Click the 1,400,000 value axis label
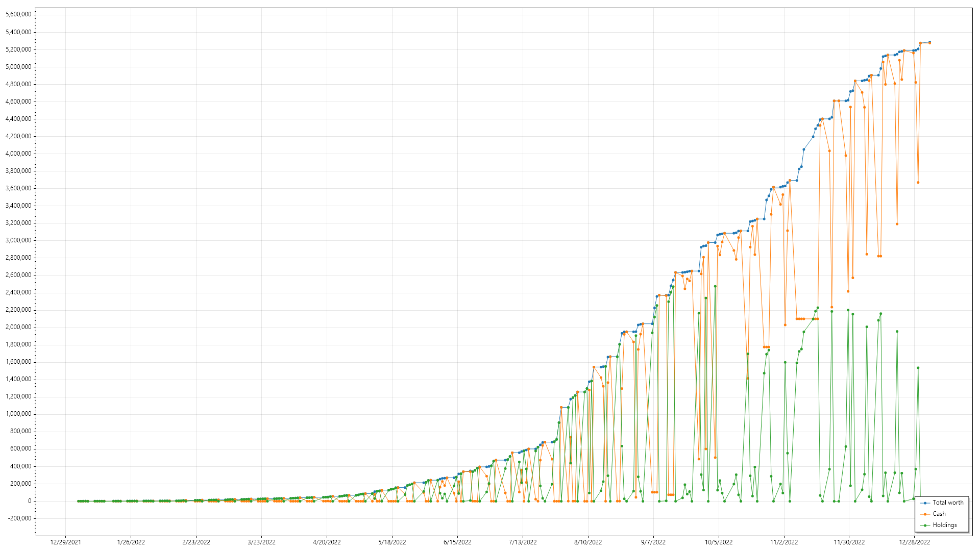The width and height of the screenshot is (980, 551). 18,379
